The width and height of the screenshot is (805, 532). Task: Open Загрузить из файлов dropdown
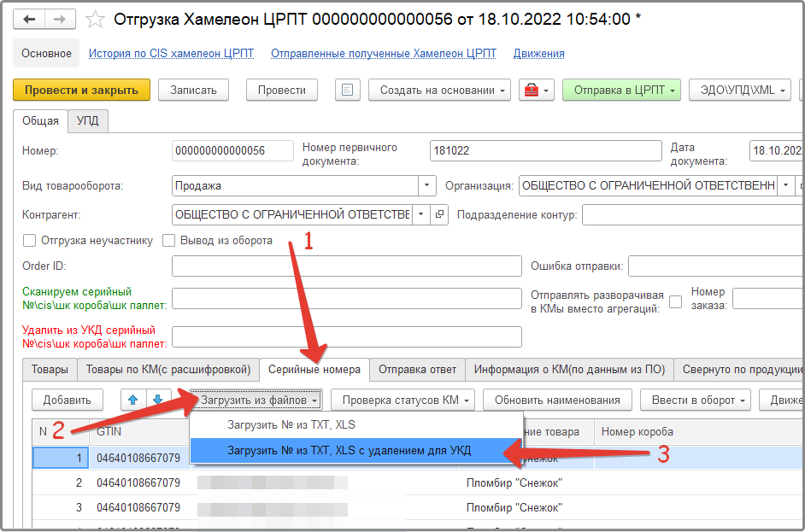tap(256, 400)
